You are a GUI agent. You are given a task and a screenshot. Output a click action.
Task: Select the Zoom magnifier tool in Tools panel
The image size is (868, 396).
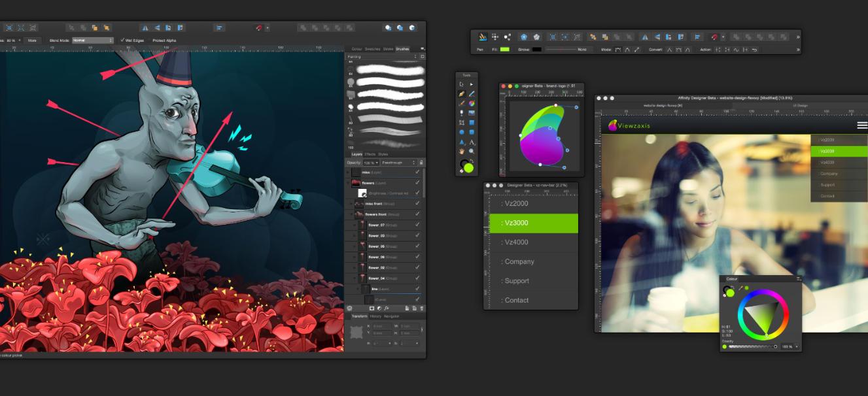pos(472,151)
